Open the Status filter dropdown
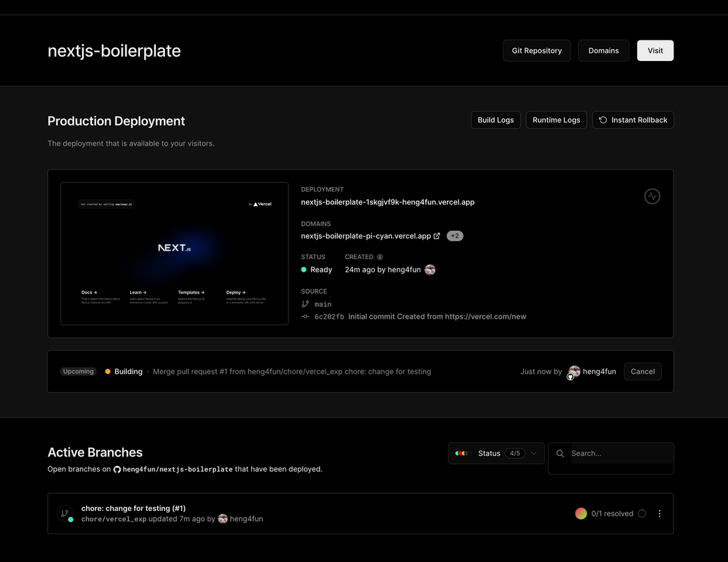This screenshot has height=562, width=728. pyautogui.click(x=496, y=453)
